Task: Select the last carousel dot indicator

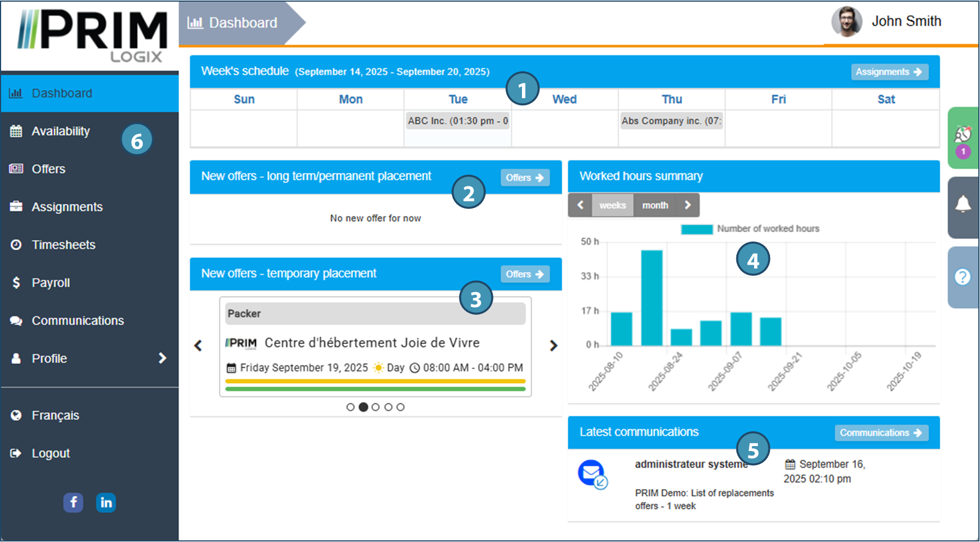Action: click(x=401, y=407)
